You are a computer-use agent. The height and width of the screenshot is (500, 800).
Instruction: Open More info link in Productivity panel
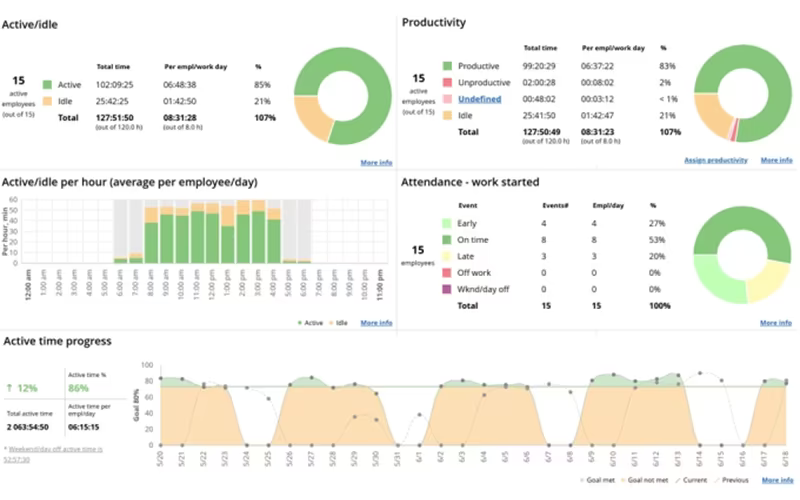[x=777, y=160]
